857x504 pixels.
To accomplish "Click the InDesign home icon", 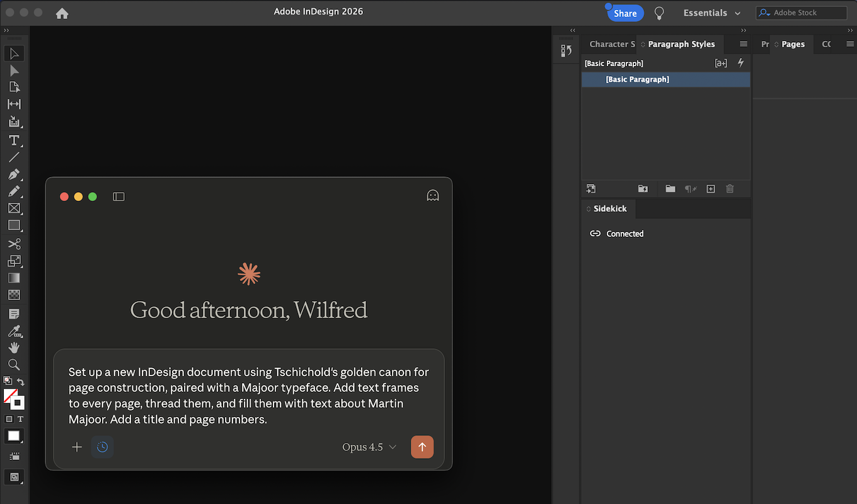I will tap(61, 12).
